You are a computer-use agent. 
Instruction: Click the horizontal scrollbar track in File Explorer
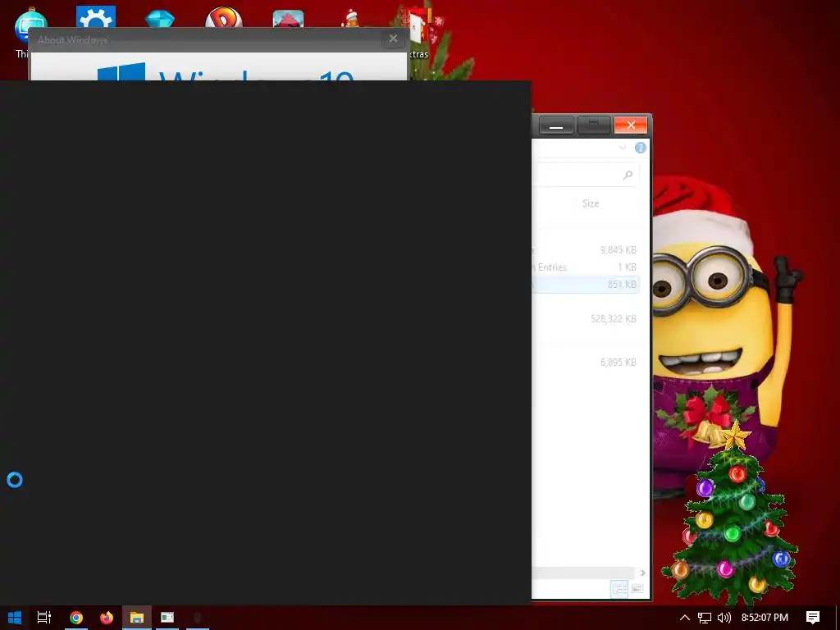(x=584, y=573)
